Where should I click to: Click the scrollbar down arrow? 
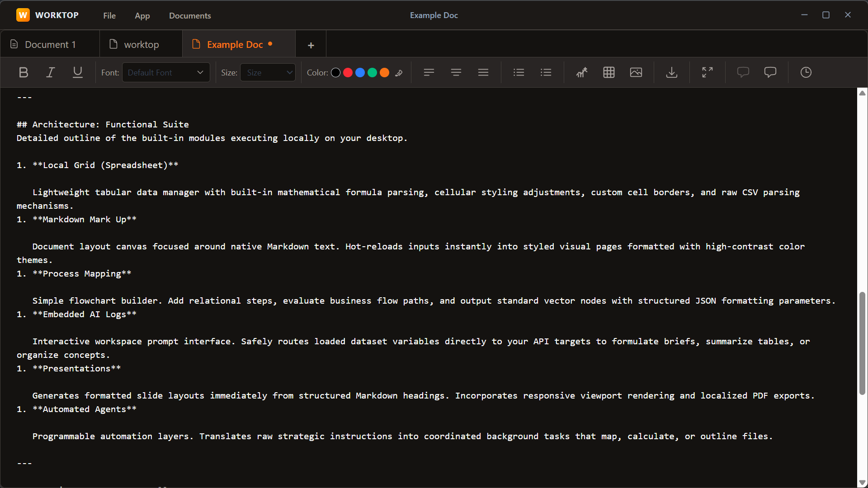click(862, 483)
